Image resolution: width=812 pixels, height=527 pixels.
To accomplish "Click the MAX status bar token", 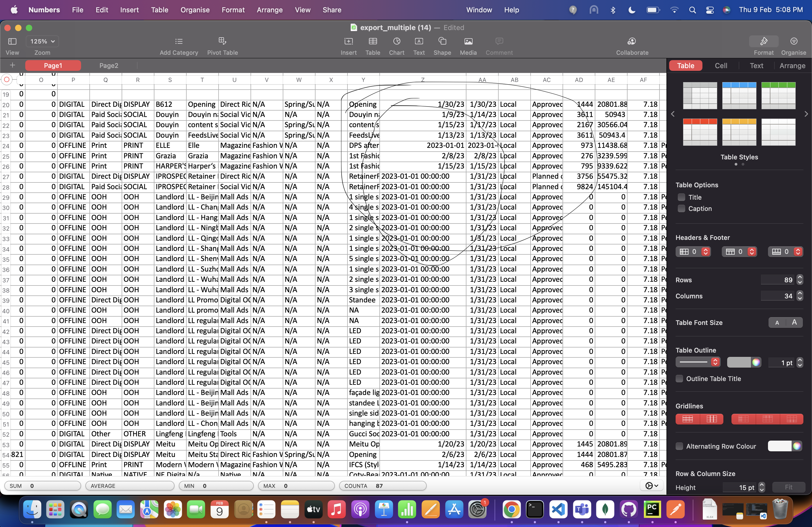I will (296, 486).
